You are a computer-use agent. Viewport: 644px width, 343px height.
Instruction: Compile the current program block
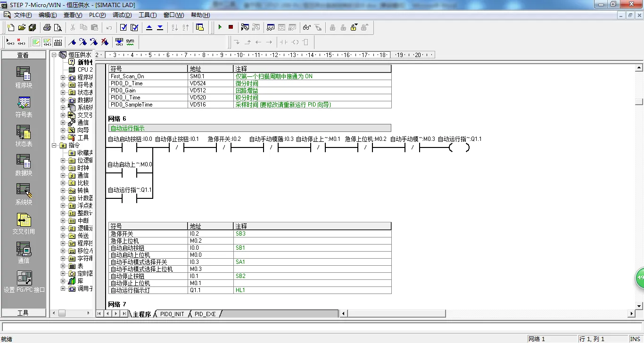[124, 27]
